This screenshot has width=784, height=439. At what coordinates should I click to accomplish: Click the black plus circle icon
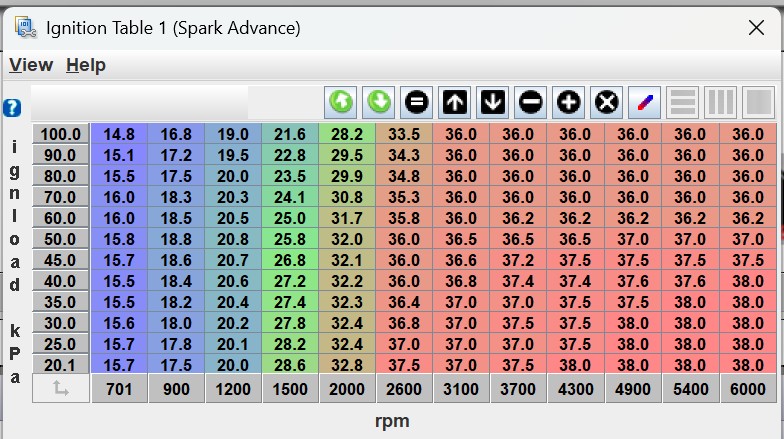tap(568, 102)
